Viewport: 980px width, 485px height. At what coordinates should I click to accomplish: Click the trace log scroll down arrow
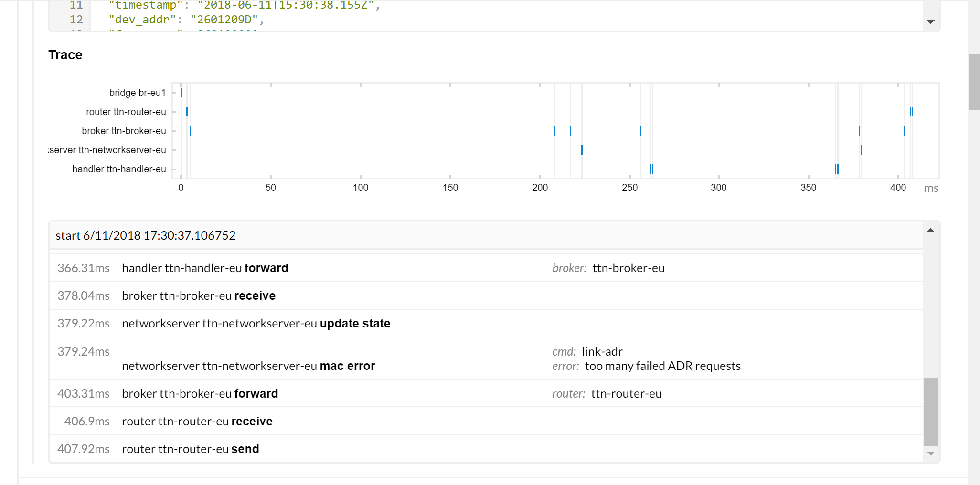pos(930,453)
